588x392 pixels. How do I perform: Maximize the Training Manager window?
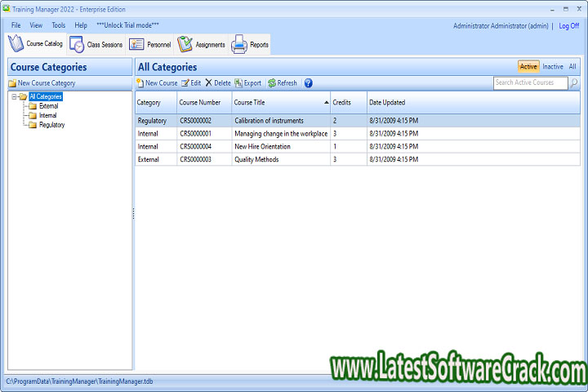[566, 9]
